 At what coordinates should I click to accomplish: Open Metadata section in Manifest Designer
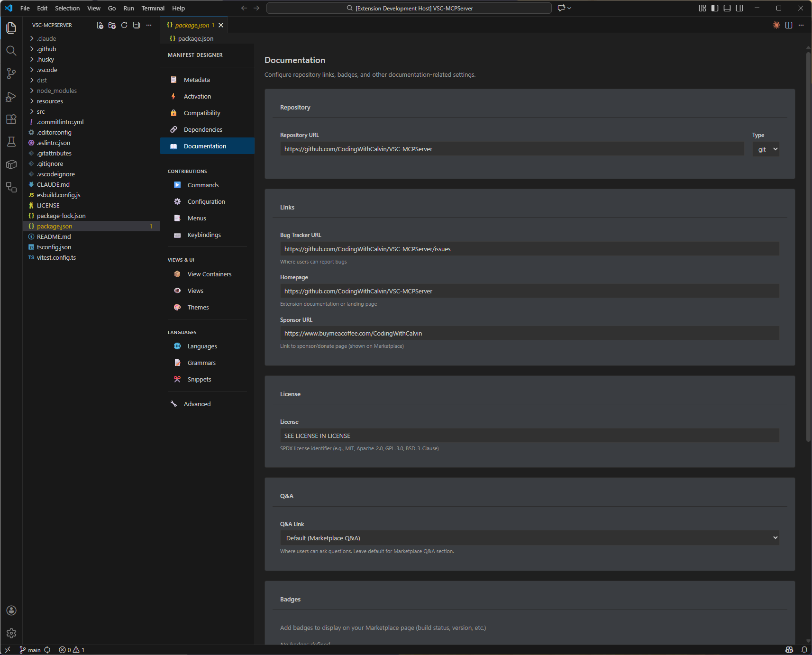pyautogui.click(x=207, y=80)
